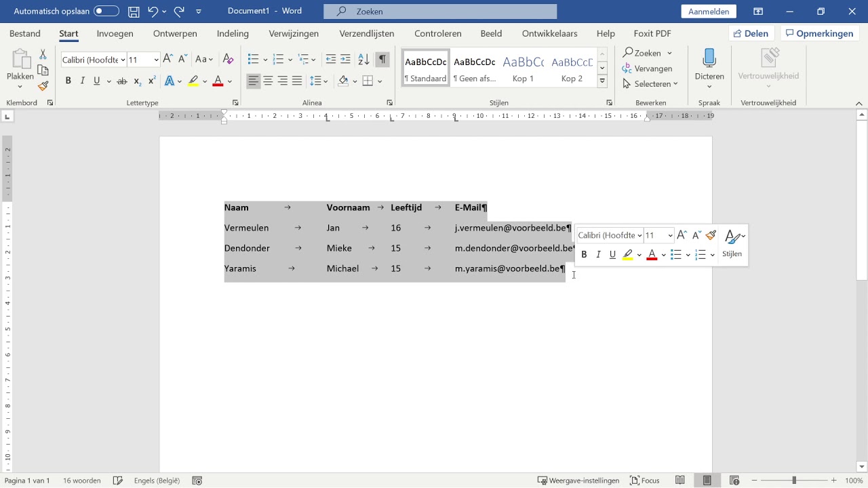Toggle Automatisch opslaan switch

[x=106, y=12]
